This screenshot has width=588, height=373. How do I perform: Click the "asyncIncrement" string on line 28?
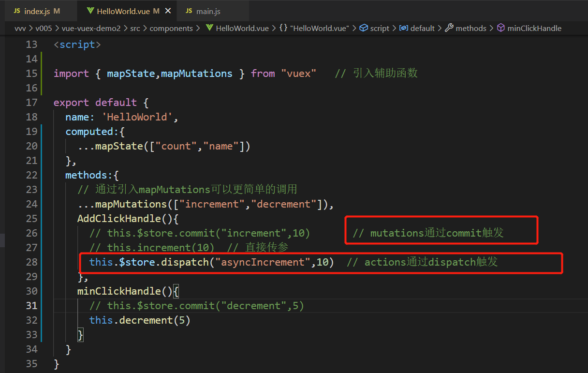[x=263, y=262]
